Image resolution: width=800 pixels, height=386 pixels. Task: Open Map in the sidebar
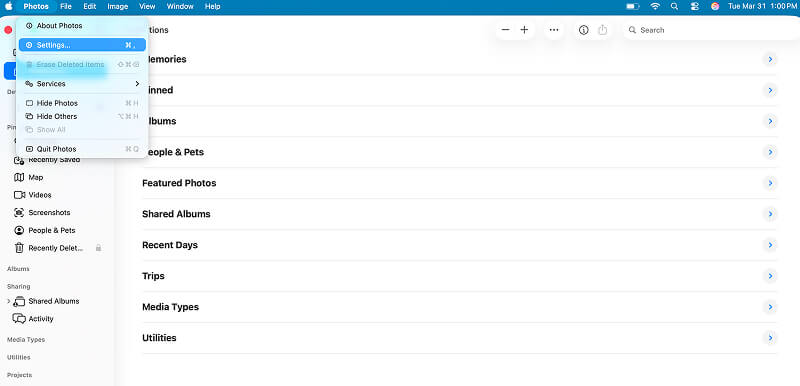(x=36, y=177)
